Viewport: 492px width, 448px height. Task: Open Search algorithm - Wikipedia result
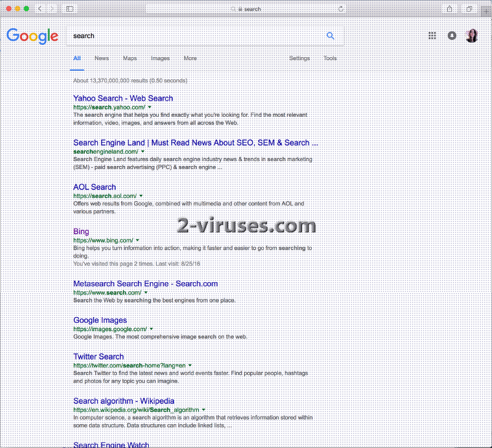[124, 401]
